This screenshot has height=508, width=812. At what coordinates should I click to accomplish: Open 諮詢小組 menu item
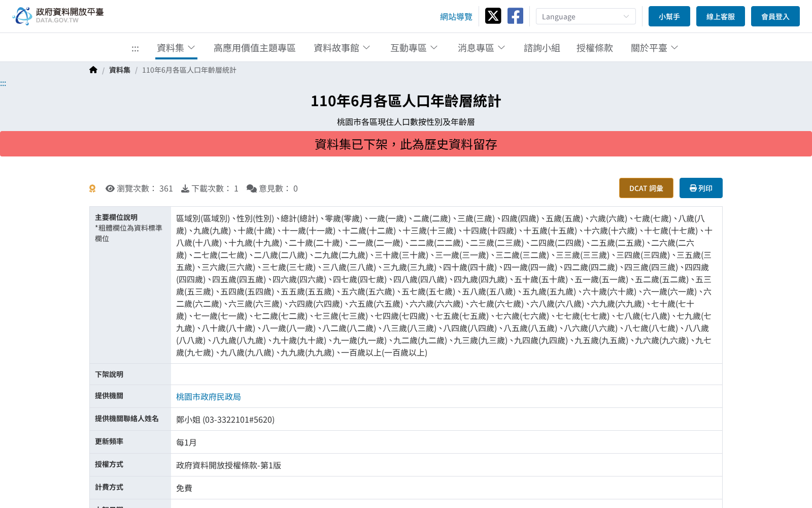(542, 48)
